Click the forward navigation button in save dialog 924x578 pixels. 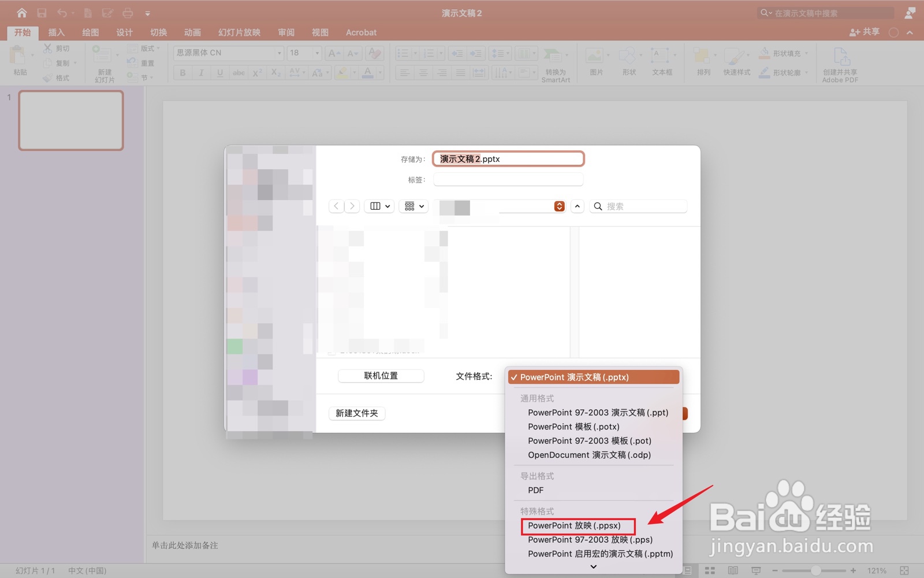[352, 206]
